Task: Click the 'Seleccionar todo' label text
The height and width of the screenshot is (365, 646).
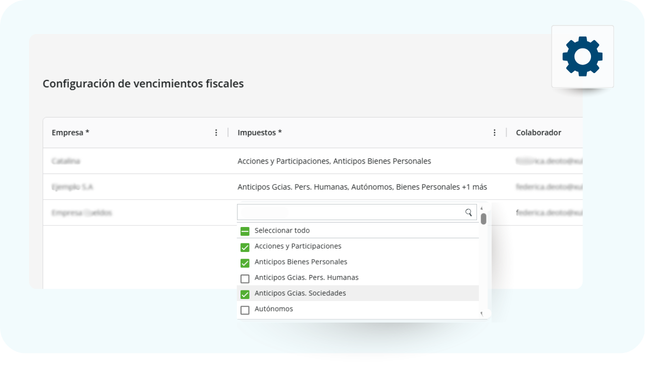Action: click(x=282, y=230)
